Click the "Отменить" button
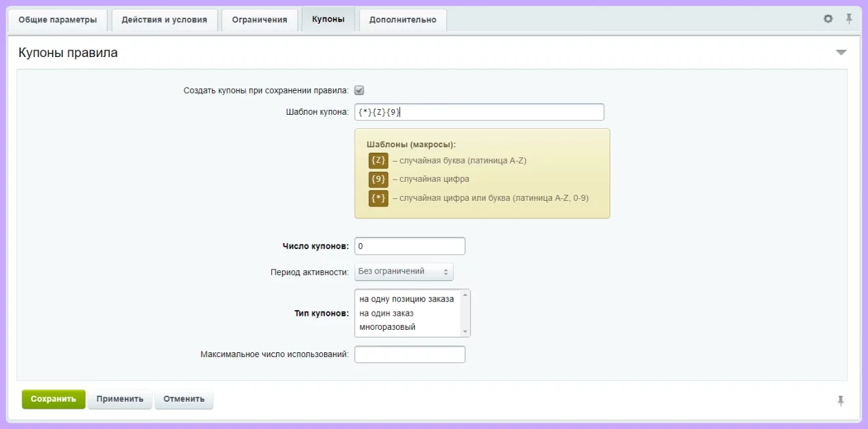Screen dimensions: 868x429 pos(184,399)
